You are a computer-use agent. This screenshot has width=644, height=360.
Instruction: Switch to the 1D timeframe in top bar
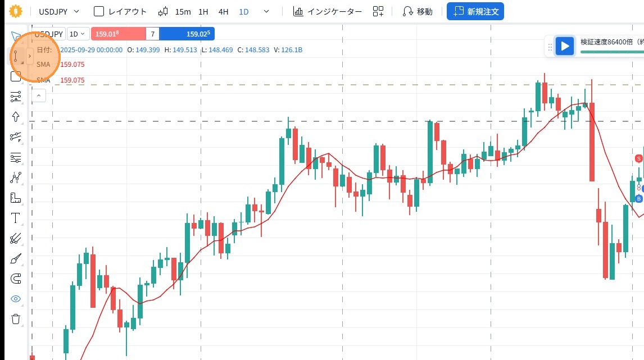coord(244,12)
